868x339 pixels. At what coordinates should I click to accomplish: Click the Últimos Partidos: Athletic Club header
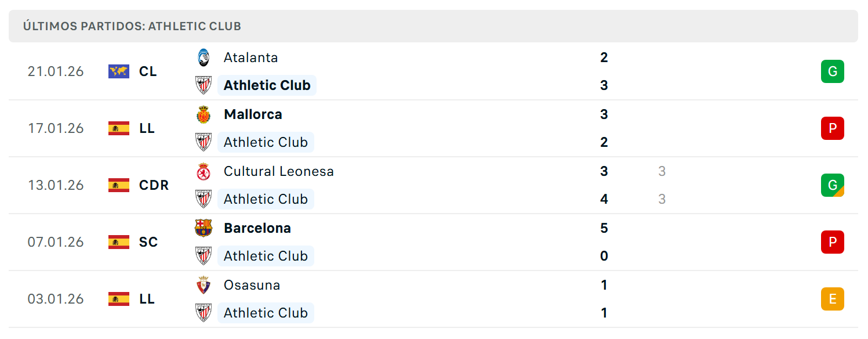pos(132,26)
